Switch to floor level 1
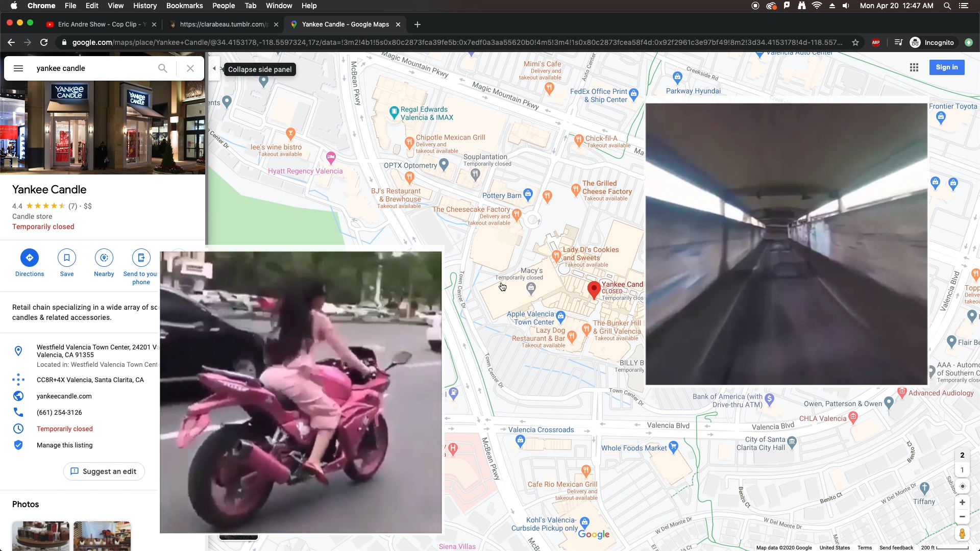Screen dimensions: 980x551 pyautogui.click(x=962, y=470)
